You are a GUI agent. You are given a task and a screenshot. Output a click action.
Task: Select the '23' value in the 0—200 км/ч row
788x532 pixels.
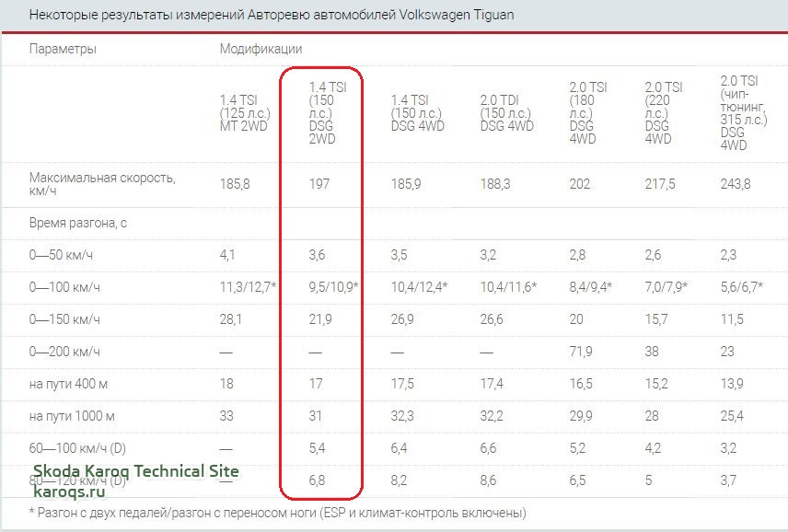(x=727, y=352)
